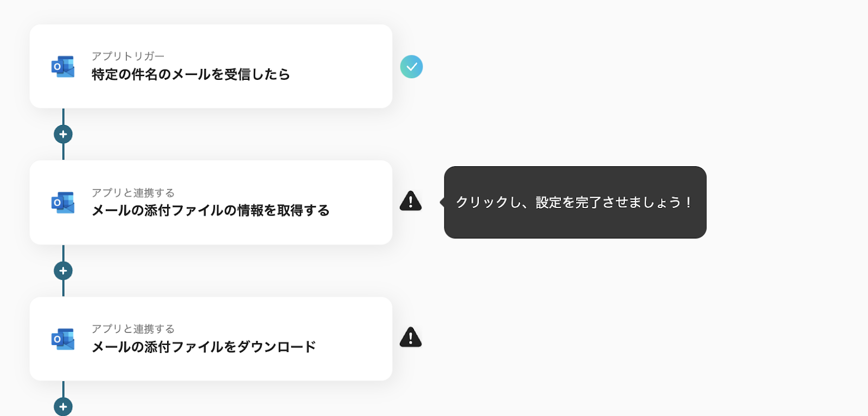Add a step below the trigger card
This screenshot has width=868, height=416.
pos(63,134)
